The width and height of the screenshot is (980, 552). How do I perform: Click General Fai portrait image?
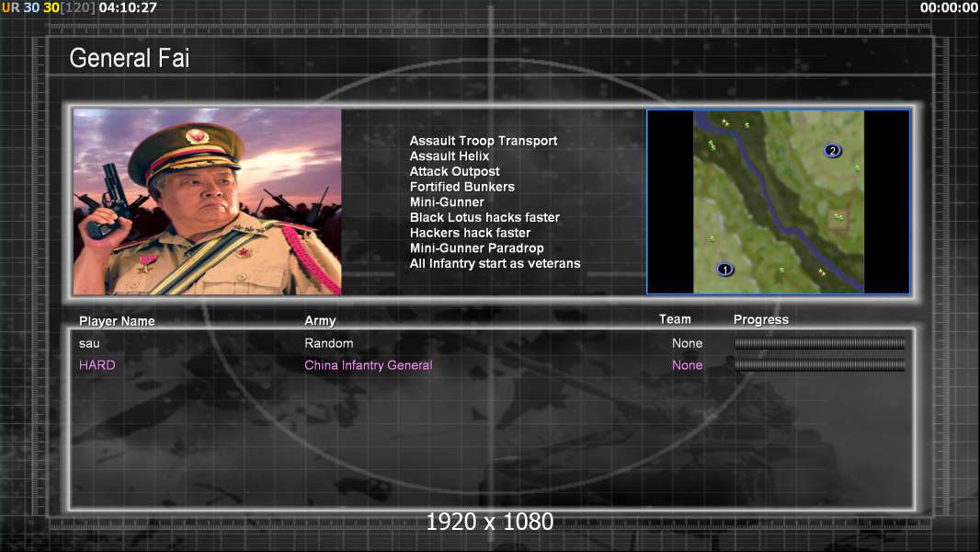coord(208,201)
